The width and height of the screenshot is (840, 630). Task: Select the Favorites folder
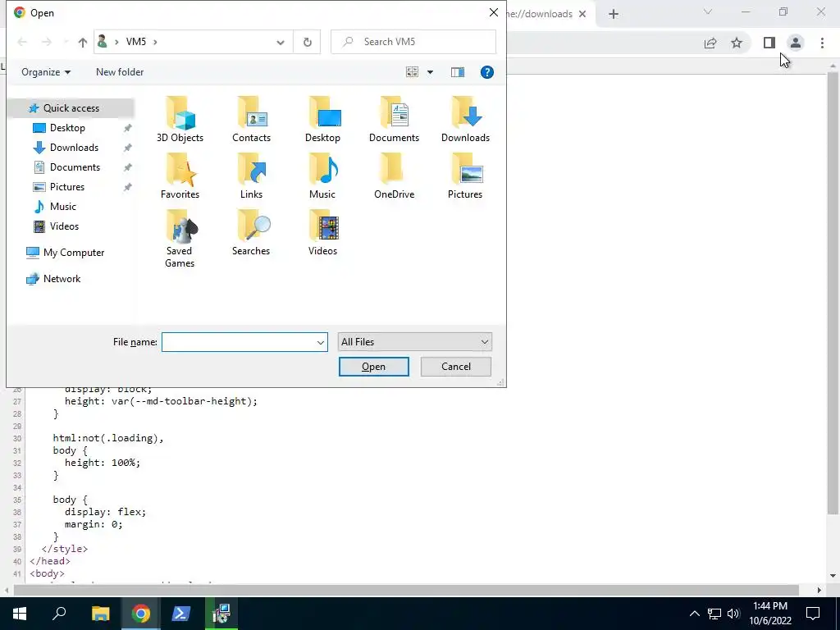click(x=180, y=176)
